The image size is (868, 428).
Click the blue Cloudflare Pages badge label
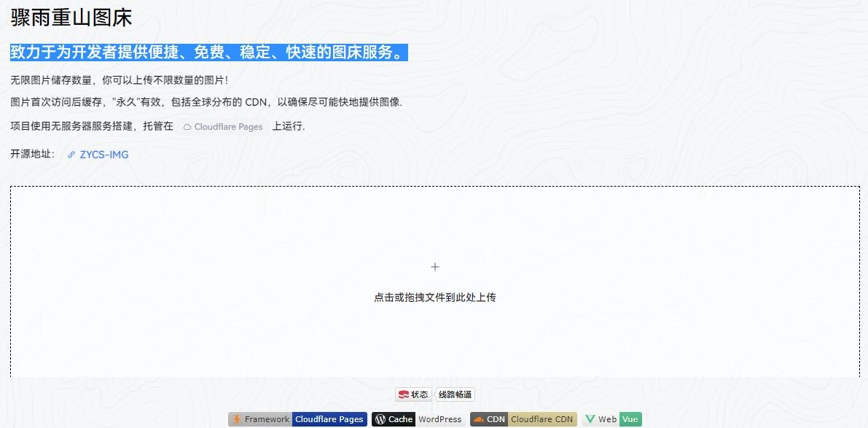(329, 419)
